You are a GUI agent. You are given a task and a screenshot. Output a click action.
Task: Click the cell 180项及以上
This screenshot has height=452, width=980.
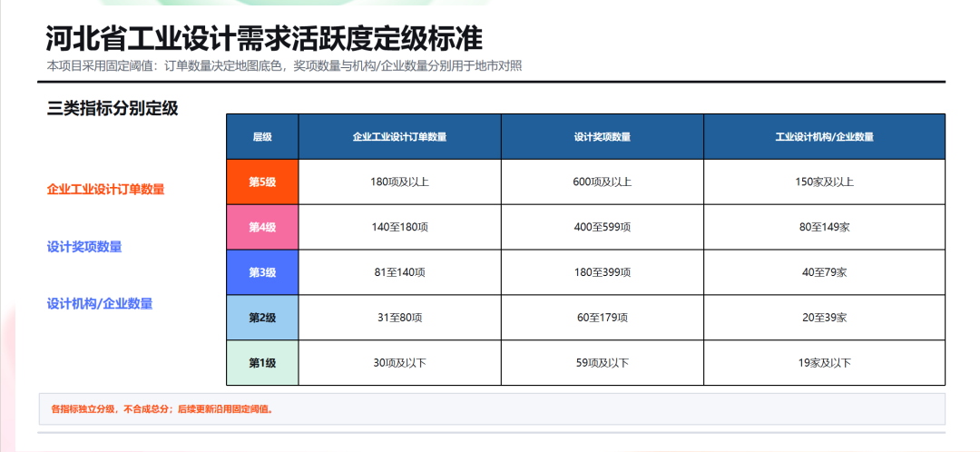click(400, 182)
